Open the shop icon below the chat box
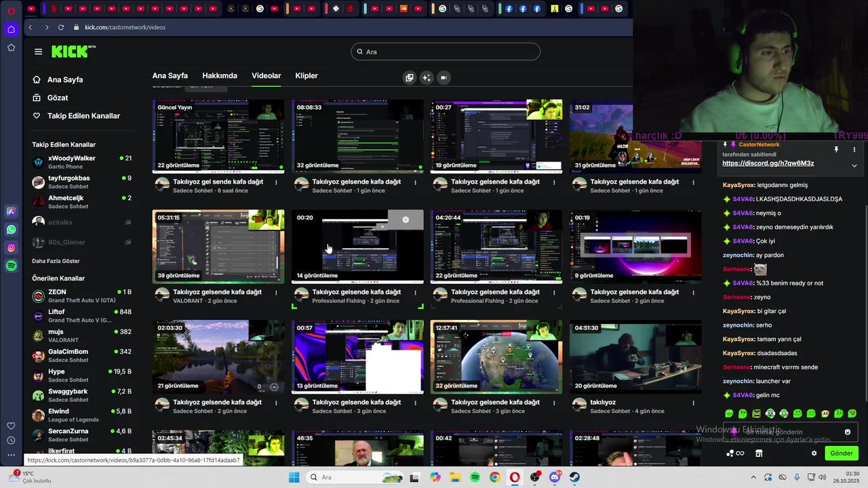 [x=759, y=453]
